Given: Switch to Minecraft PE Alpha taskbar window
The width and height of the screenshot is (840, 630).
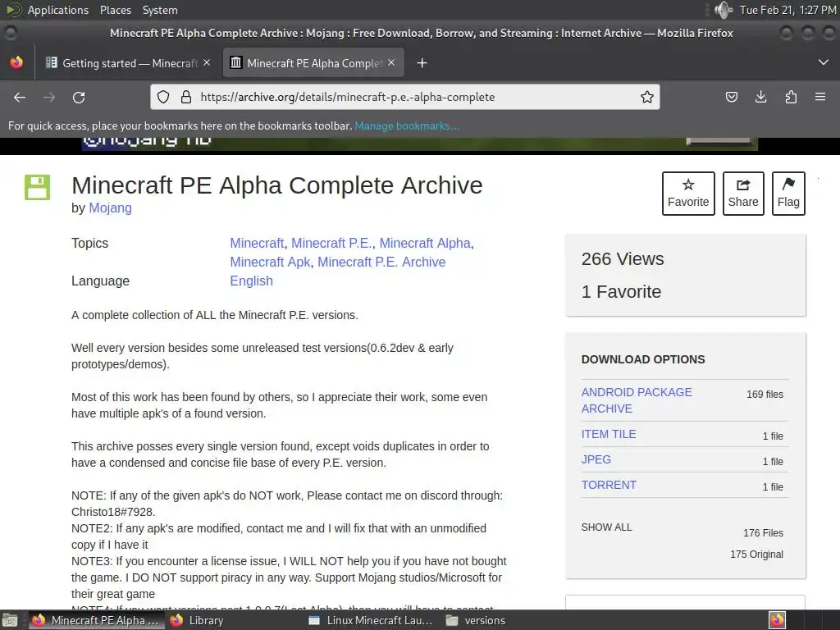Looking at the screenshot, I should click(x=95, y=620).
